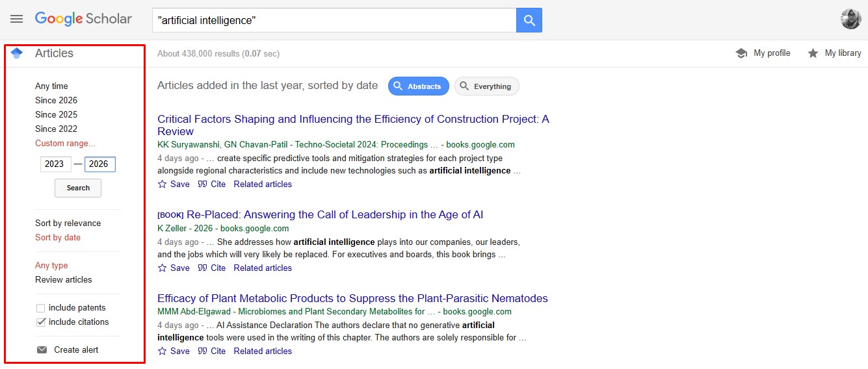Screen dimensions: 868x369
Task: Click the star icon for Re-Placed book
Action: [163, 268]
